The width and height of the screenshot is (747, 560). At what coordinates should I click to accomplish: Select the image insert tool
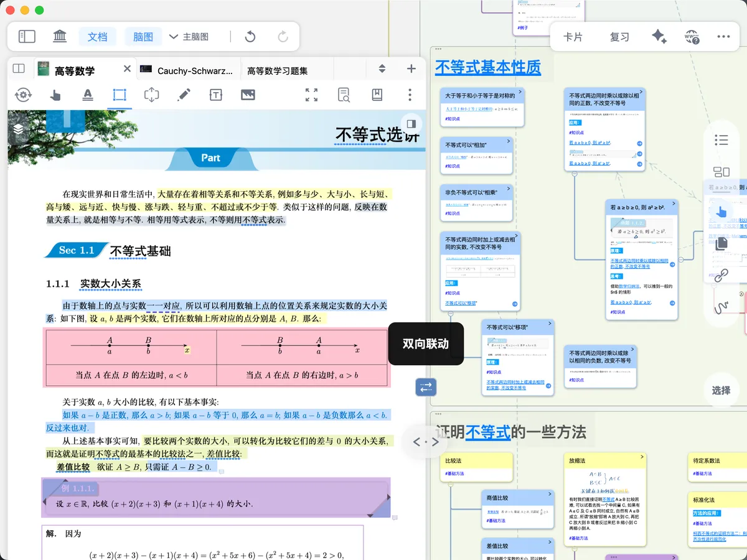click(248, 95)
